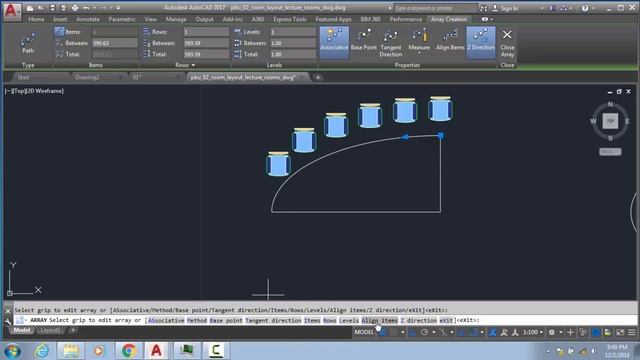The width and height of the screenshot is (640, 360).
Task: Open the workspace switching gear icon
Action: pyautogui.click(x=551, y=332)
